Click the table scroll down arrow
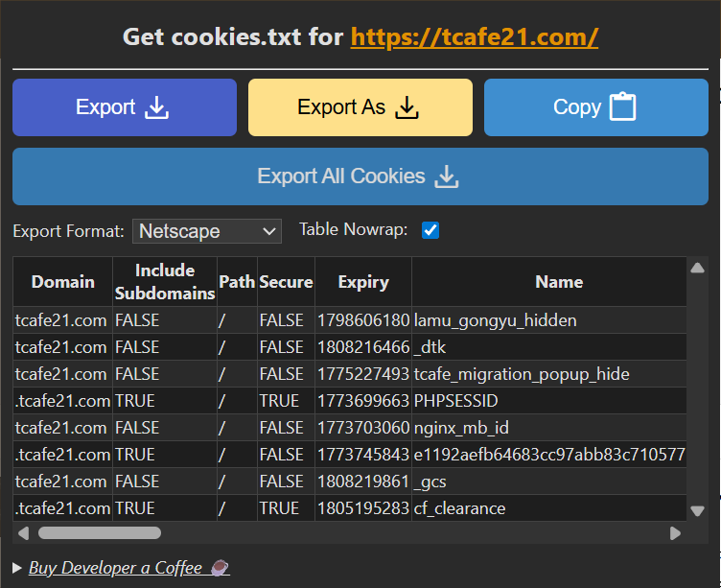The image size is (721, 588). coord(697,510)
